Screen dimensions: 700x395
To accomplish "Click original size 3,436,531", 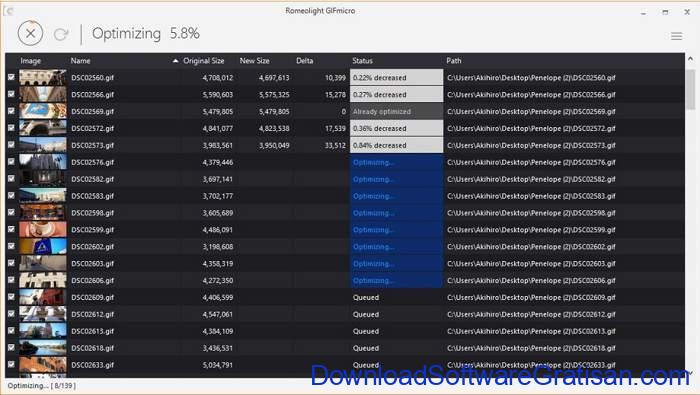I will [x=217, y=348].
